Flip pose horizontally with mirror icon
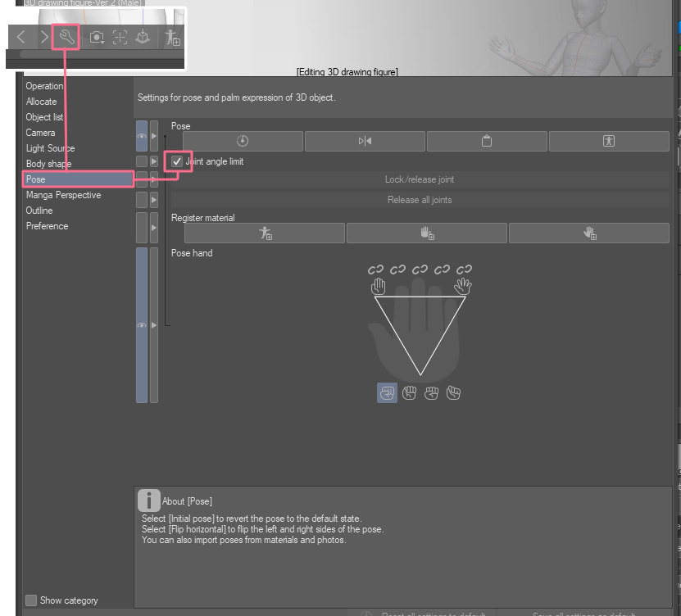This screenshot has height=616, width=681. pos(365,141)
